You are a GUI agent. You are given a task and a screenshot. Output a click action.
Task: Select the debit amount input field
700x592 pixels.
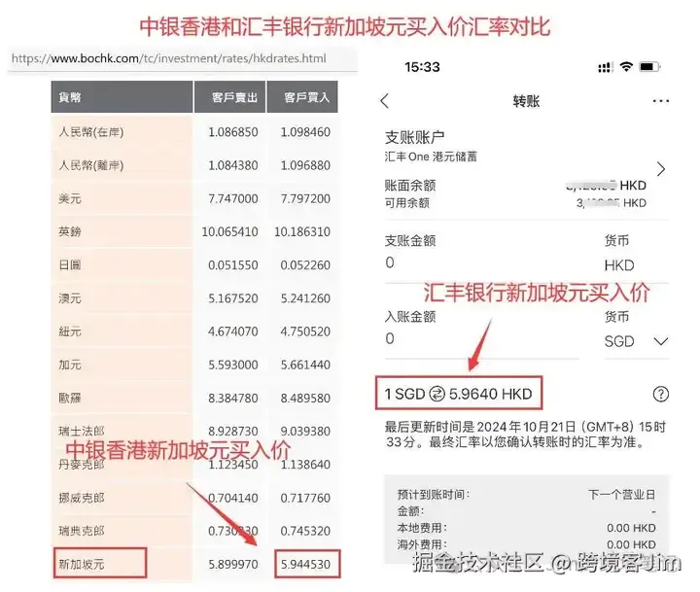481,262
